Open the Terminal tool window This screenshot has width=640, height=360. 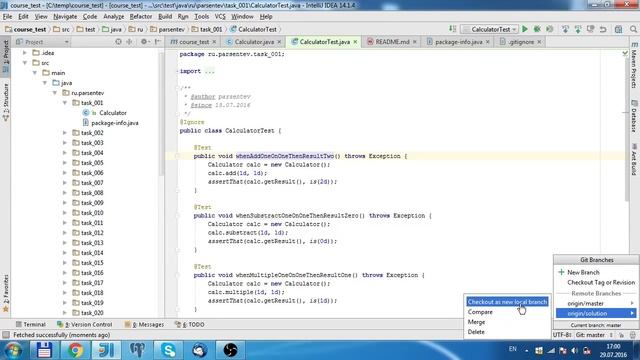pyautogui.click(x=31, y=324)
